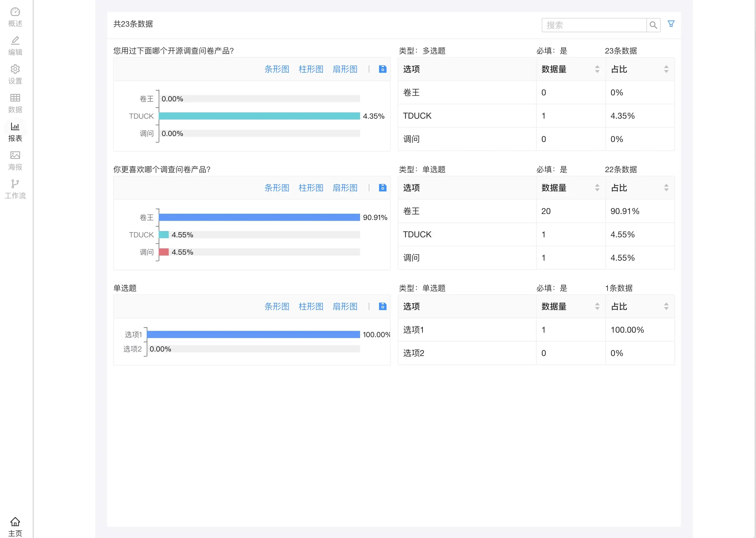Viewport: 756px width, 538px height.
Task: Click the save chart icon for first question
Action: pos(382,69)
